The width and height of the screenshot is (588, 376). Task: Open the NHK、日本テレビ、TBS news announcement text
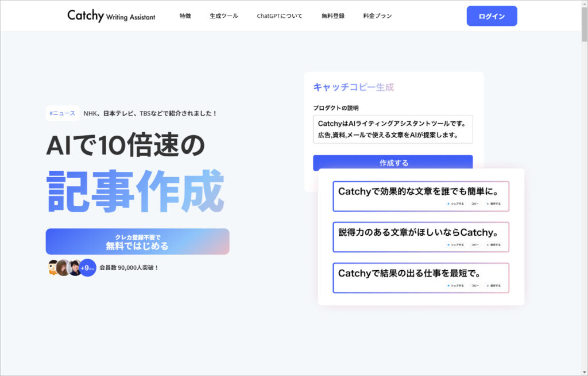[x=150, y=113]
